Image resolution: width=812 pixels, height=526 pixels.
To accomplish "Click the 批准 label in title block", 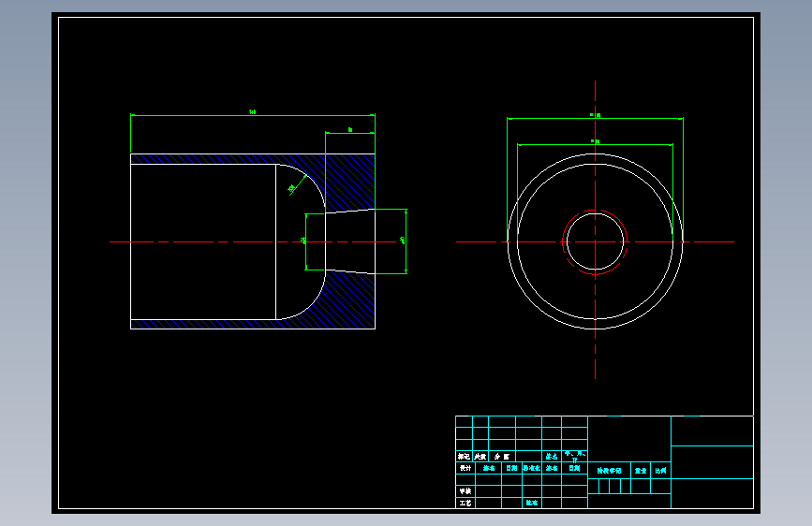I will click(532, 503).
